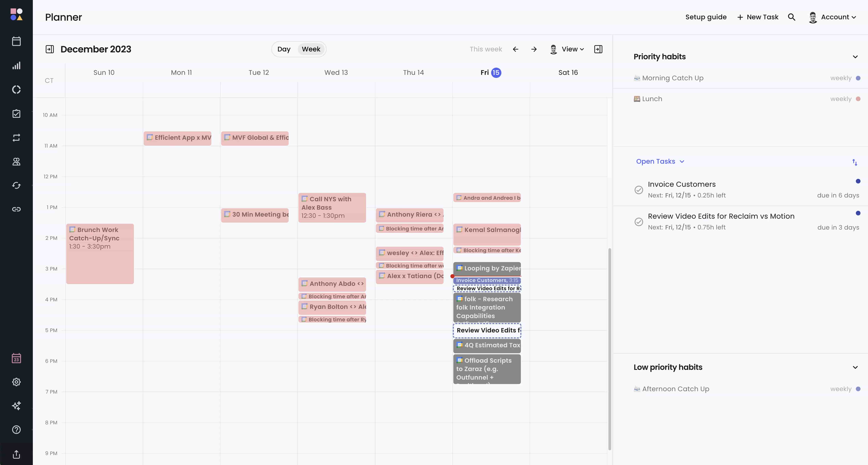This screenshot has height=465, width=868.
Task: Open the tasks clipboard icon in sidebar
Action: click(x=16, y=113)
